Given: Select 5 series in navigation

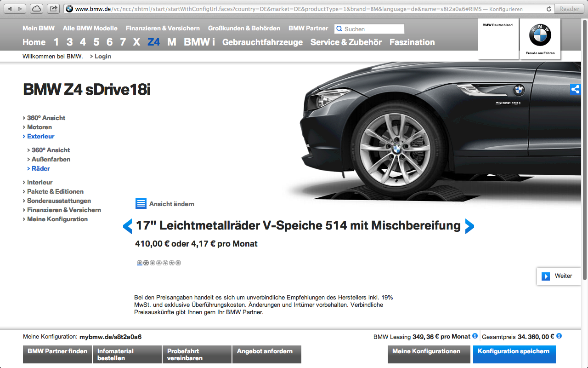Looking at the screenshot, I should [96, 42].
